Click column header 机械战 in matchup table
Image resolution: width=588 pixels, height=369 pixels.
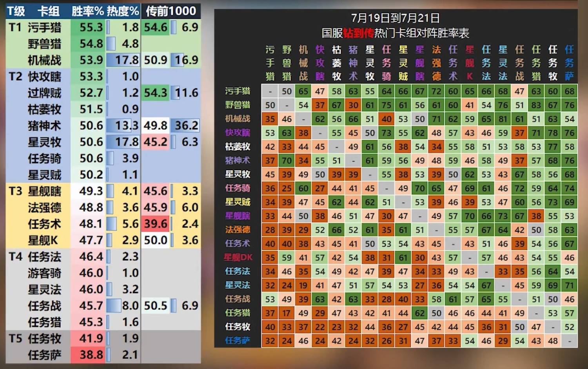(303, 63)
